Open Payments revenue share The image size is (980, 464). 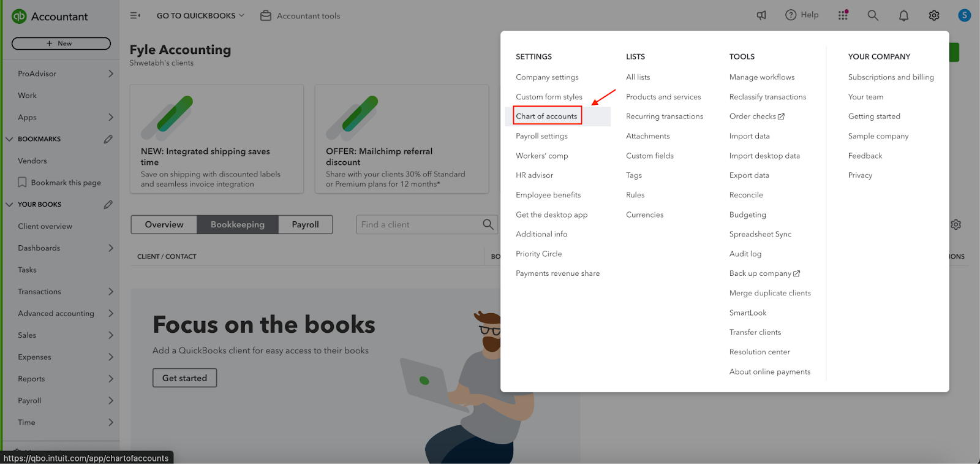pyautogui.click(x=557, y=273)
